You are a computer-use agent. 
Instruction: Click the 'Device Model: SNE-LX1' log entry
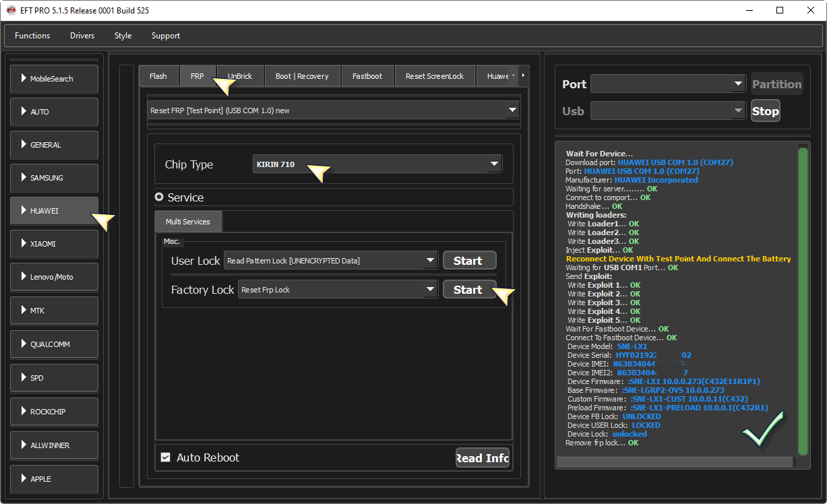tap(607, 346)
